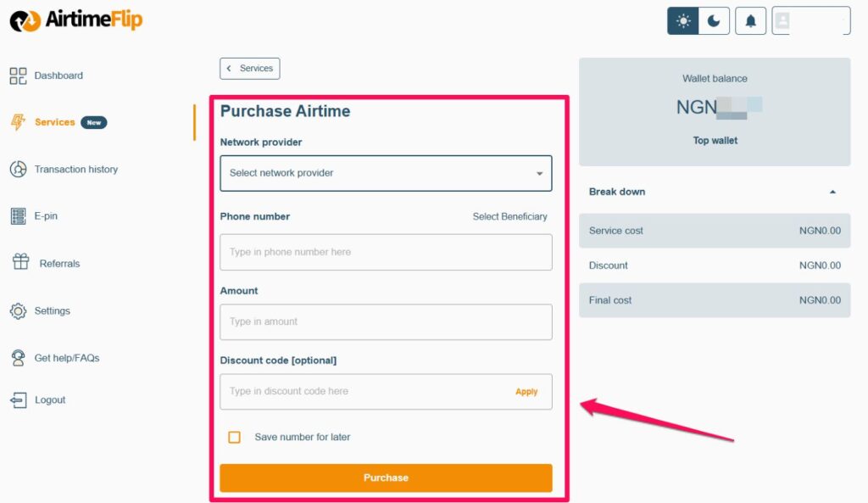The width and height of the screenshot is (868, 503).
Task: Switch to dark mode
Action: 714,20
